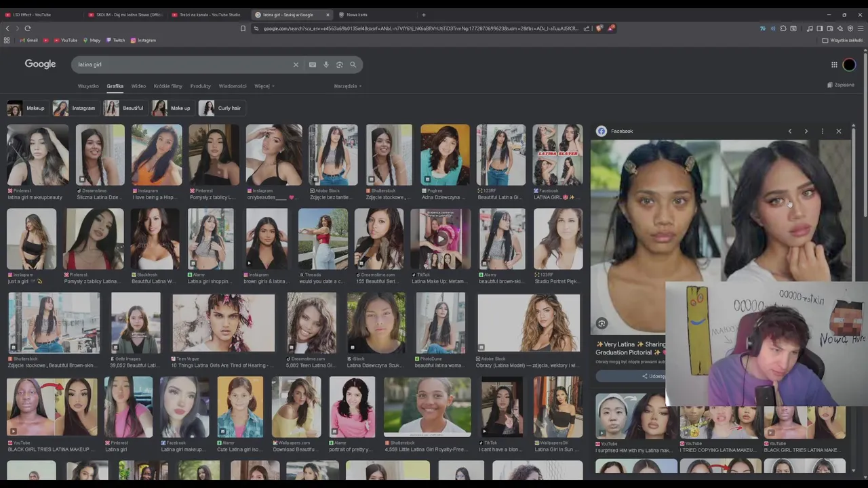868x488 pixels.
Task: Close the image preview panel
Action: [x=839, y=131]
